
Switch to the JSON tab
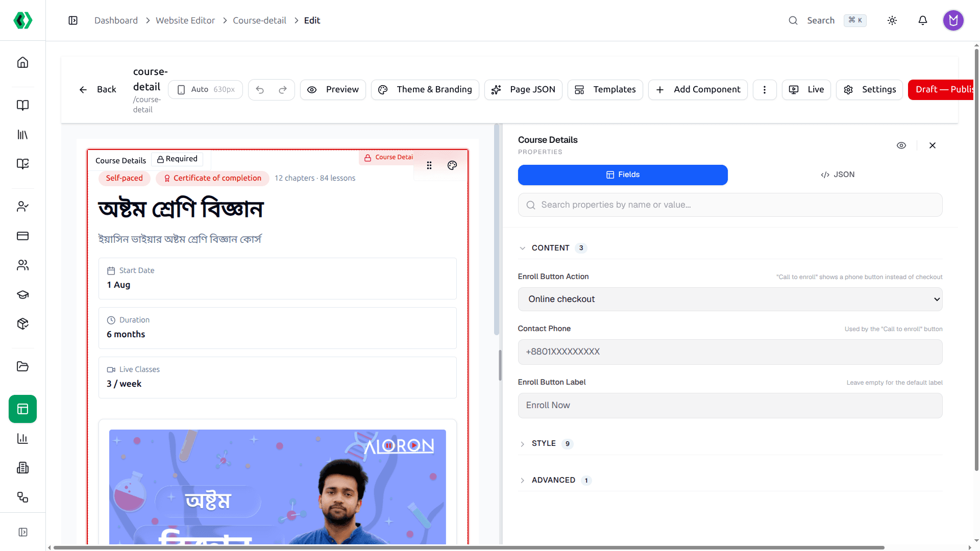[x=838, y=175]
